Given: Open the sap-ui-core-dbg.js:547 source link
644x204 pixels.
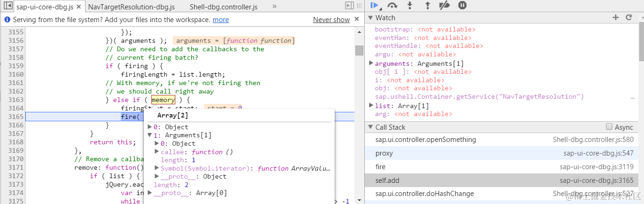Looking at the screenshot, I should tap(598, 153).
